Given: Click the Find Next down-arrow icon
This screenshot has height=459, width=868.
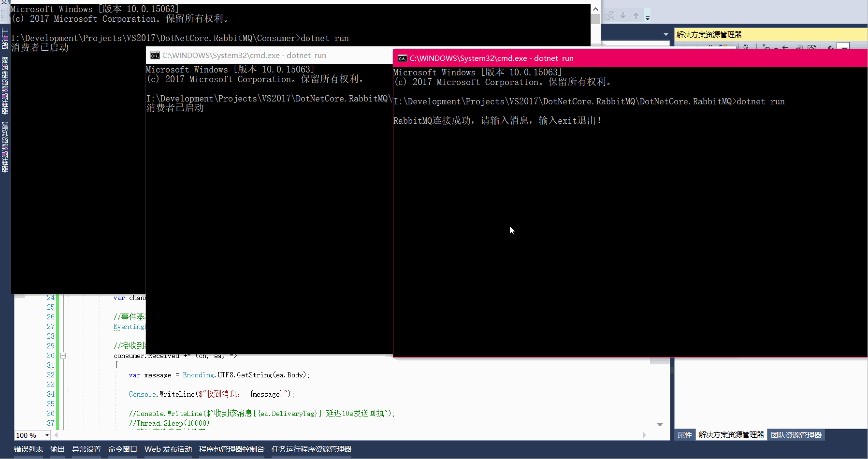Looking at the screenshot, I should tap(622, 15).
